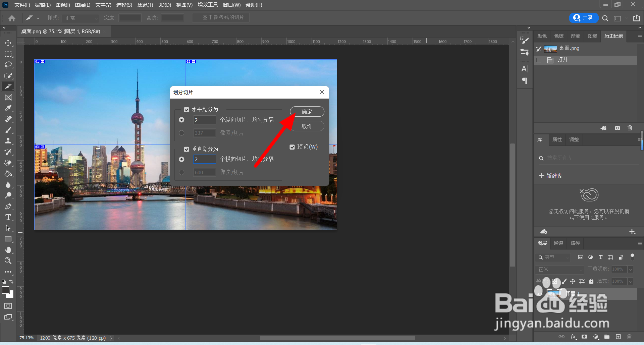Select the Rectangle shape tool

(8, 239)
